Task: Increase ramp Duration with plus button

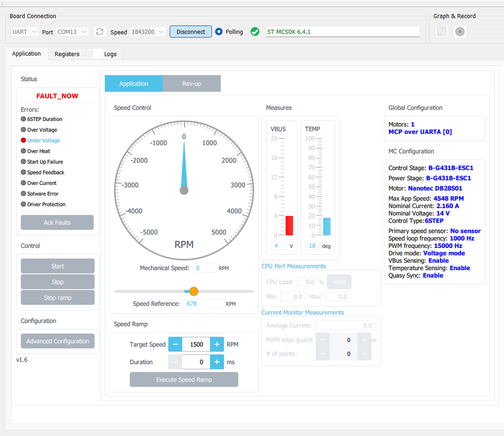Action: 217,362
